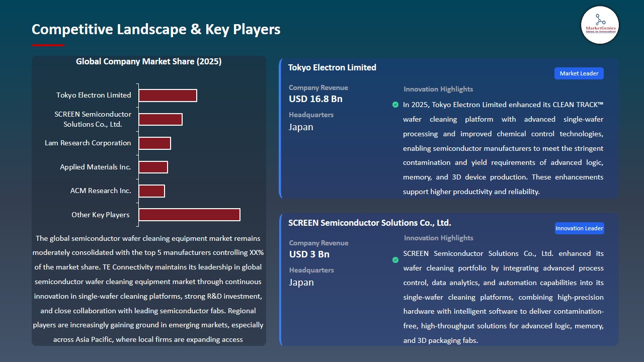Click the Market Leader badge
Image resolution: width=644 pixels, height=362 pixels.
(x=579, y=73)
